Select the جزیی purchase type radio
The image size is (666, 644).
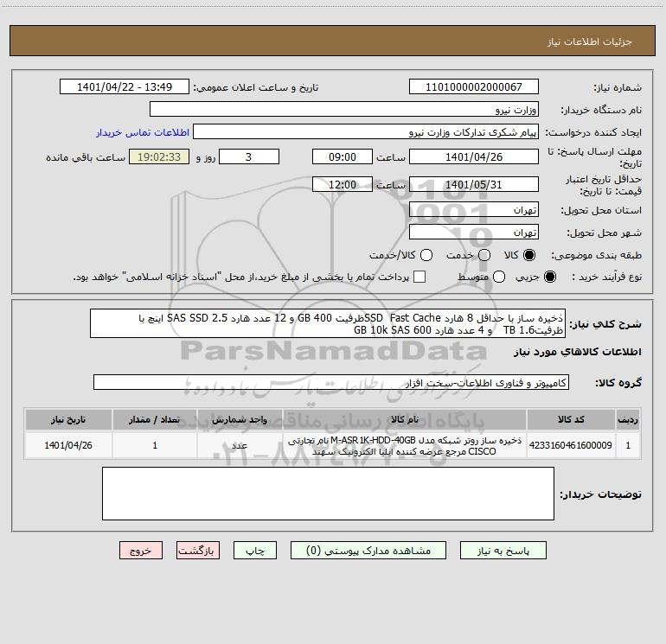point(550,277)
